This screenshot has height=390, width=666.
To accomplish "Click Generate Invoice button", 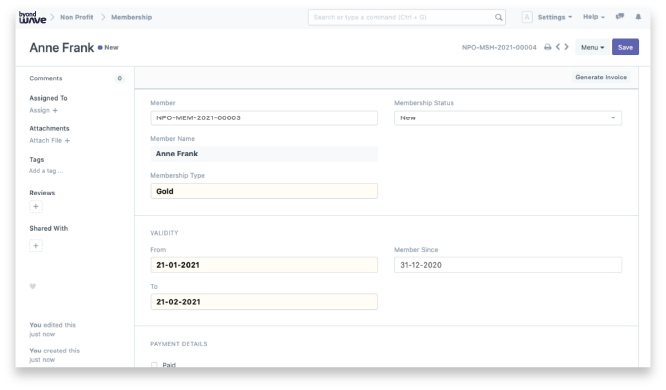I will (601, 77).
